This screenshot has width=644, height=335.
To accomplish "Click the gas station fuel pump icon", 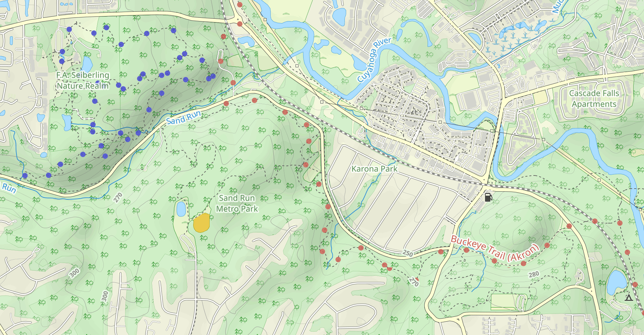I will 488,197.
